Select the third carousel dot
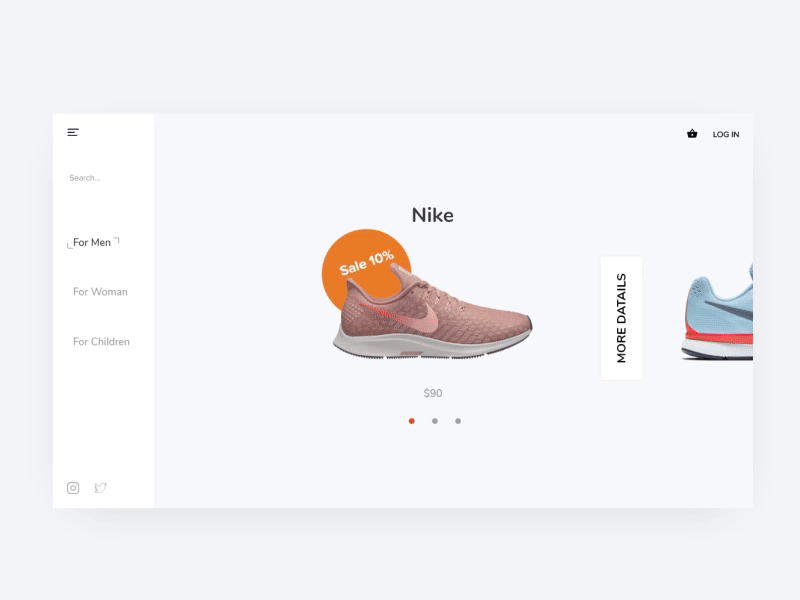The height and width of the screenshot is (600, 800). 458,421
